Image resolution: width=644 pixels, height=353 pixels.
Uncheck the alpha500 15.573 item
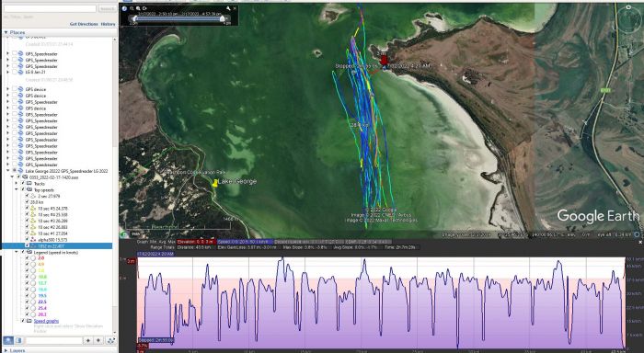27,239
